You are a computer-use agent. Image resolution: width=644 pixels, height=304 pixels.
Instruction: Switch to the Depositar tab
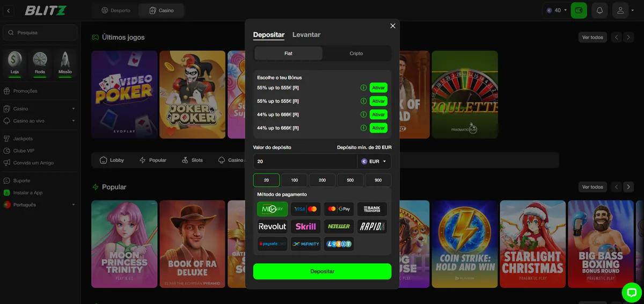tap(269, 35)
